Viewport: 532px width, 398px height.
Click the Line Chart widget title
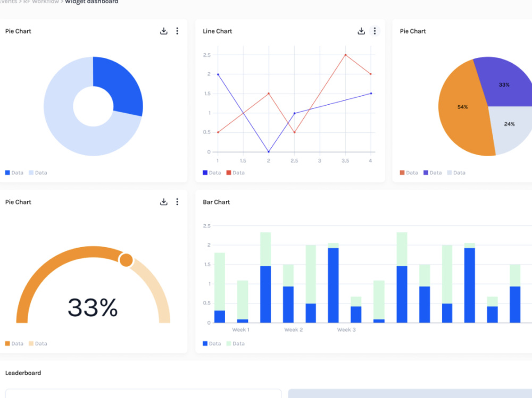pos(218,31)
